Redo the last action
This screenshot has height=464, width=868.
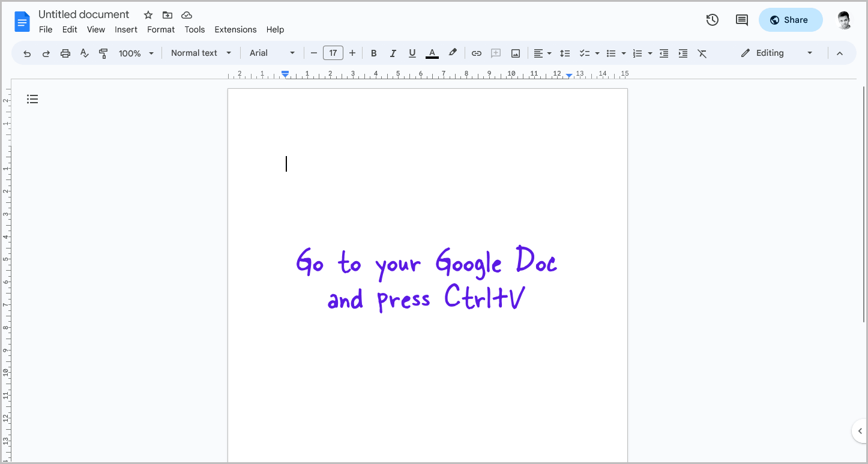[46, 53]
